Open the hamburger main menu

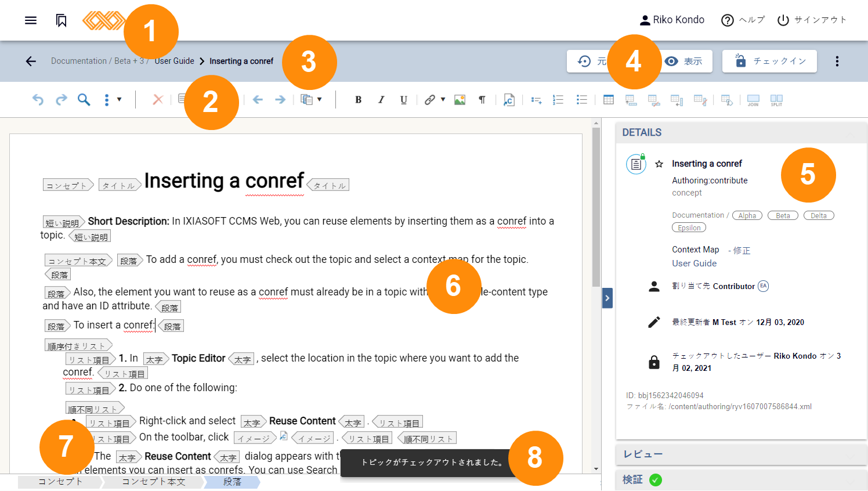[31, 20]
